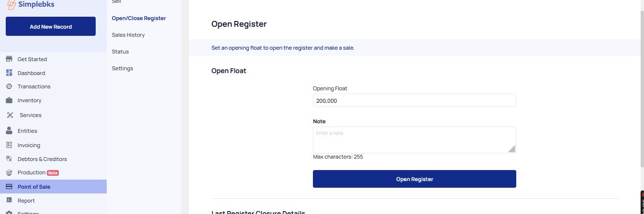Open POS Settings submenu item
This screenshot has width=644, height=214.
tap(122, 68)
